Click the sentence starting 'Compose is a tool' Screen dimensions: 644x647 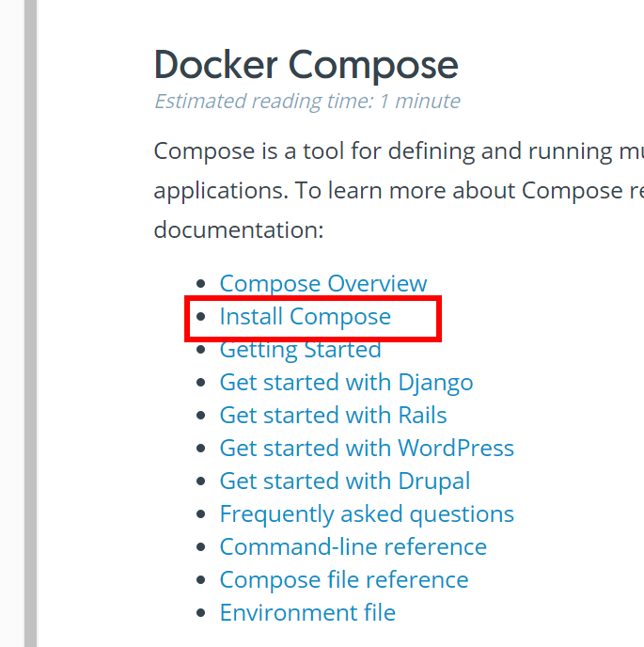tap(399, 151)
